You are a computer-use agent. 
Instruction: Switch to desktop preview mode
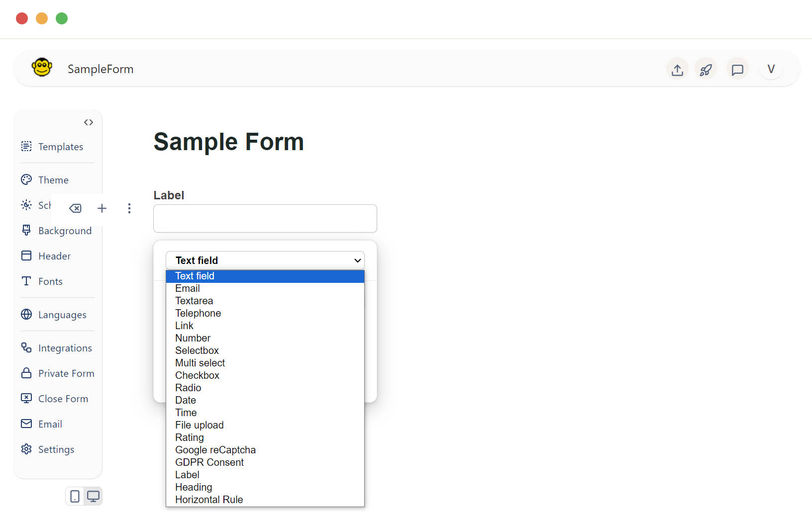point(93,496)
